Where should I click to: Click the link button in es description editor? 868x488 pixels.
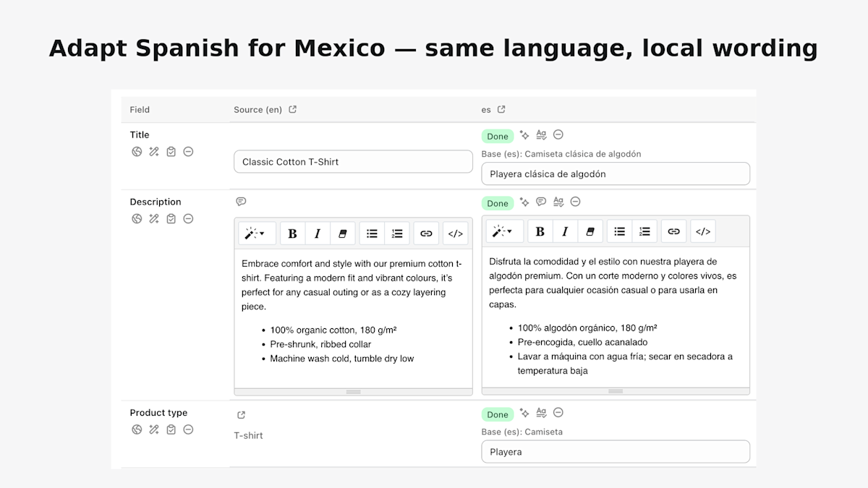click(x=673, y=231)
